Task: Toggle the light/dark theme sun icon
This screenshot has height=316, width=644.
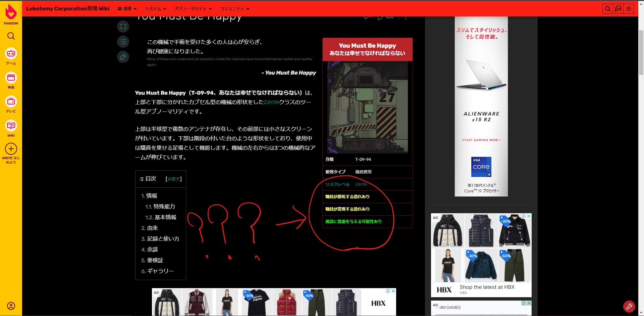Action: (x=629, y=9)
